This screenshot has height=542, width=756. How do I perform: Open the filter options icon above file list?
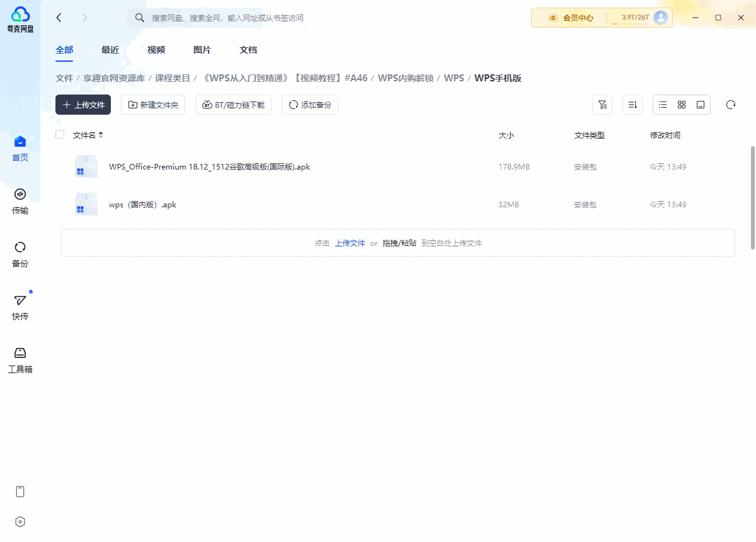602,105
